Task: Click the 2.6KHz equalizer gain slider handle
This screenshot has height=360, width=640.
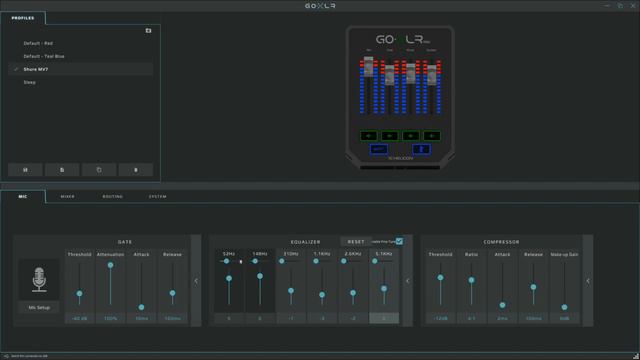Action: (x=353, y=293)
